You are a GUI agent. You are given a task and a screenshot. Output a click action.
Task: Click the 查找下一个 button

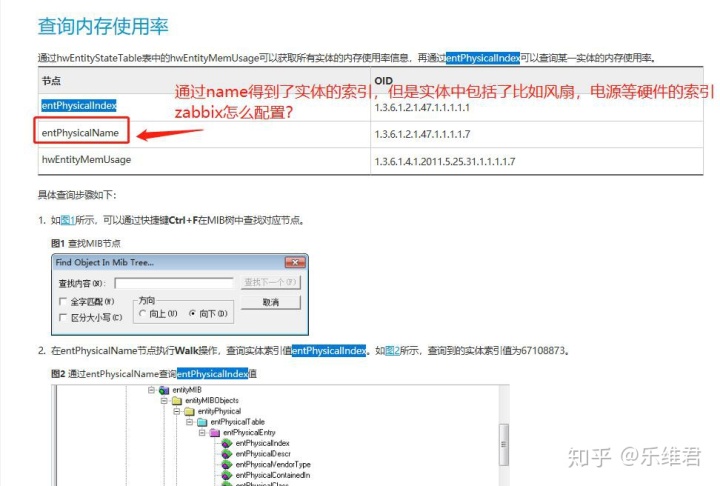(x=270, y=282)
